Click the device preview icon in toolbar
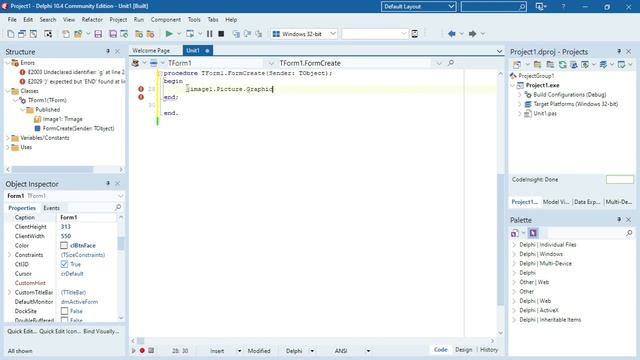This screenshot has height=360, width=640. coord(414,34)
